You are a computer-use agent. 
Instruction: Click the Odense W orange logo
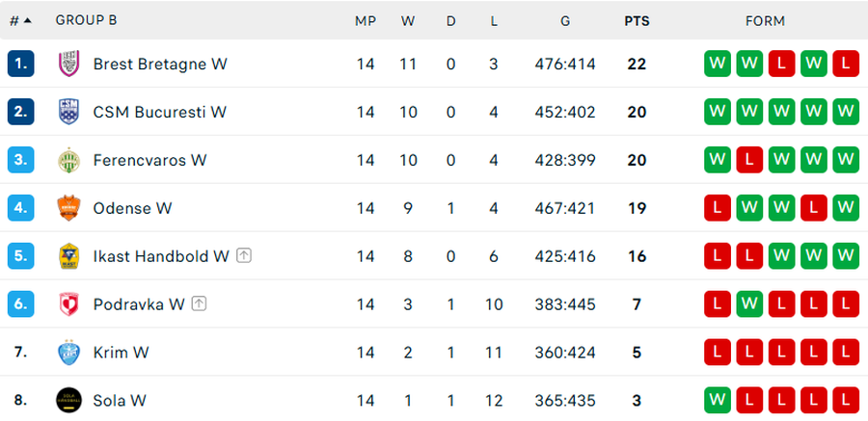pyautogui.click(x=68, y=208)
